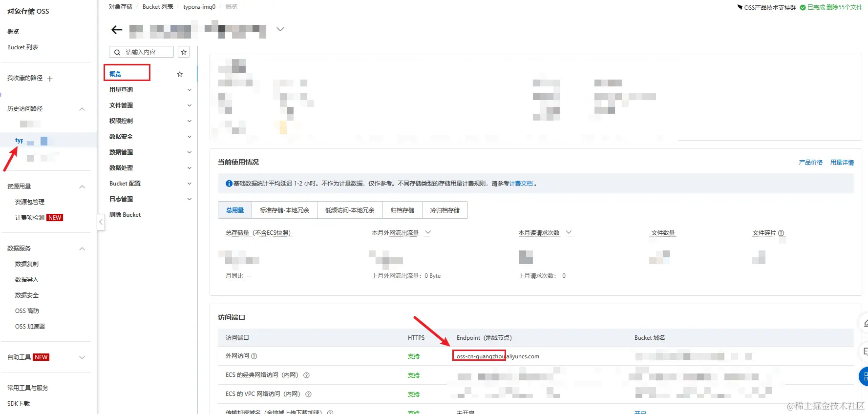Switch to 标准存储-本地冗余 tab
Viewport: 868px width, 414px height.
284,210
